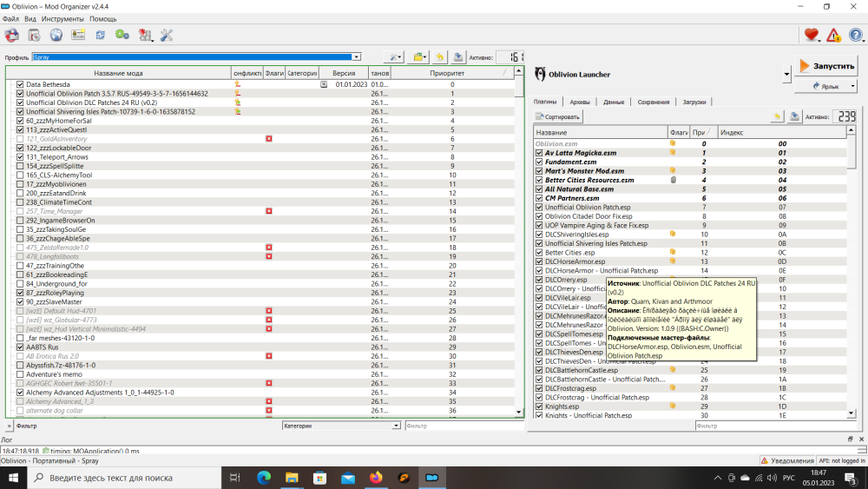The image size is (868, 489).
Task: Click the Oblivion Launcher executable icon
Action: pyautogui.click(x=540, y=74)
